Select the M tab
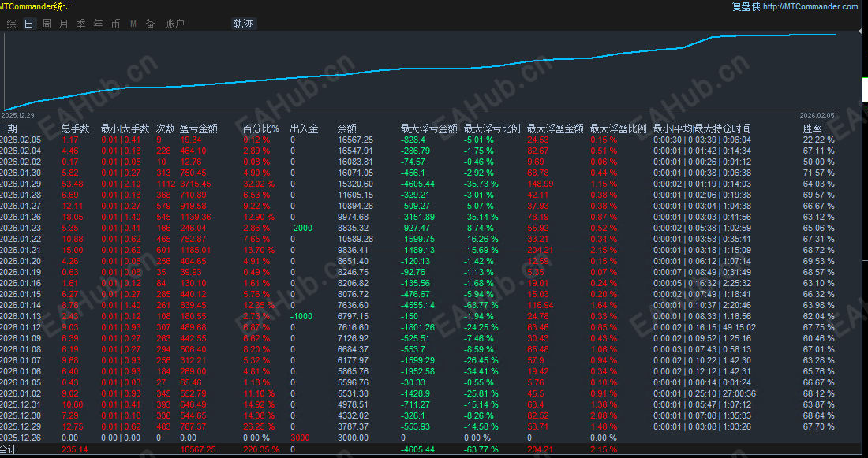Image resolution: width=868 pixels, height=458 pixels. pyautogui.click(x=133, y=24)
